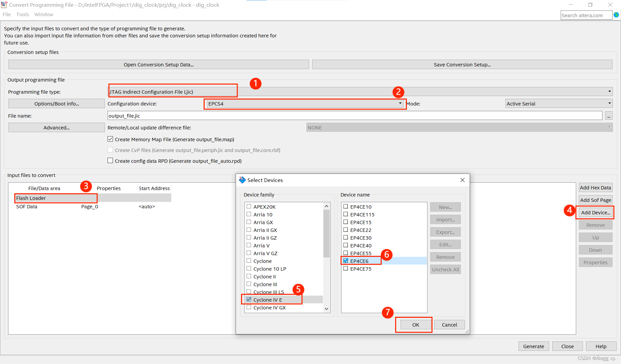Viewport: 621px width, 364px height.
Task: Open the Mode Active Serial dropdown
Action: pyautogui.click(x=559, y=103)
